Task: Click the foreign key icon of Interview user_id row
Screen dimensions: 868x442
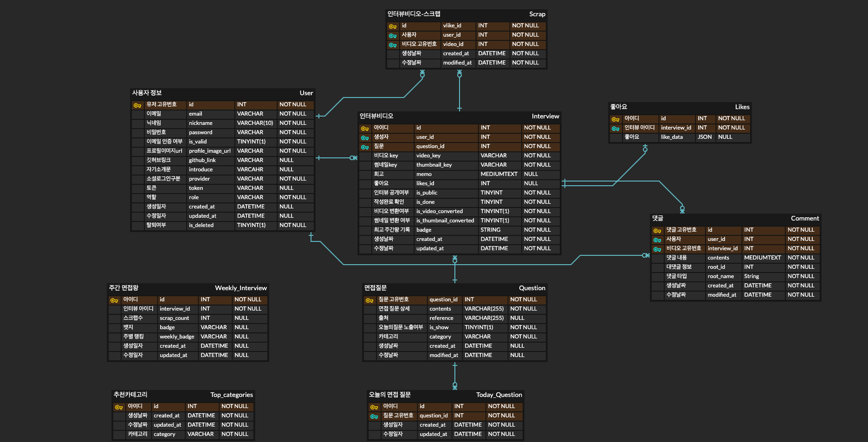Action: click(365, 138)
